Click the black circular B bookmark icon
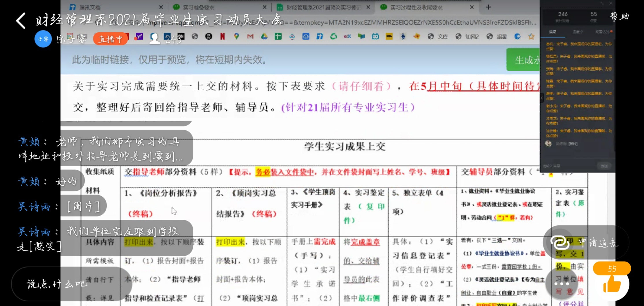 (x=209, y=36)
